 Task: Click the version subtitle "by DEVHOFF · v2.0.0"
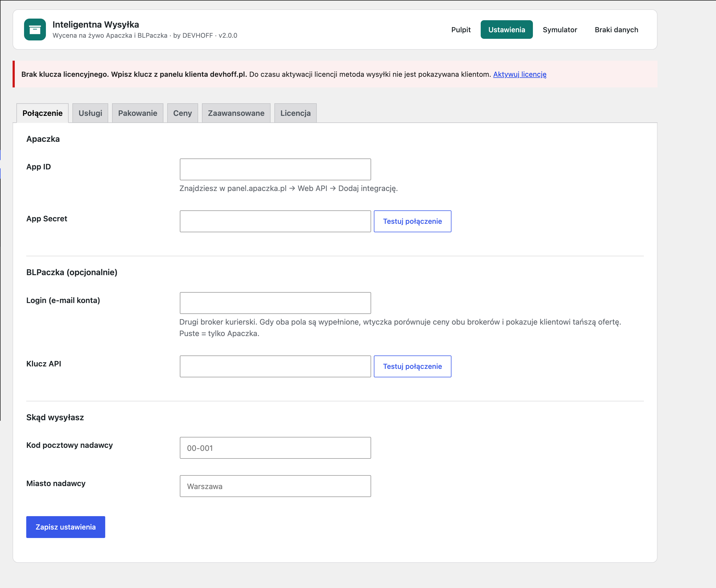pos(205,35)
